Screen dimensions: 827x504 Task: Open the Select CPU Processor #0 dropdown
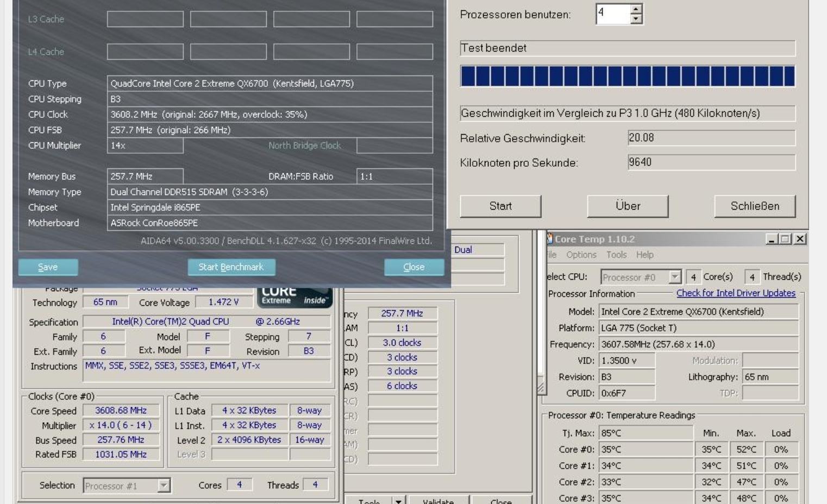pyautogui.click(x=641, y=277)
